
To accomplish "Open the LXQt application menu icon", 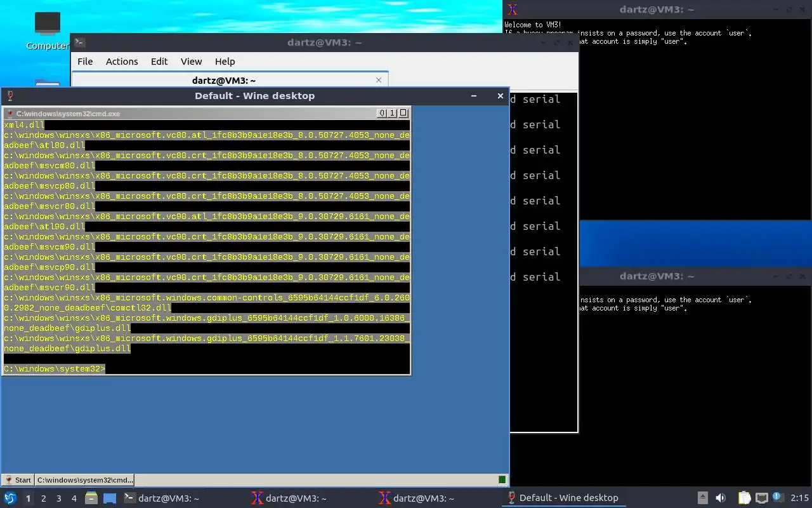I will pyautogui.click(x=10, y=498).
